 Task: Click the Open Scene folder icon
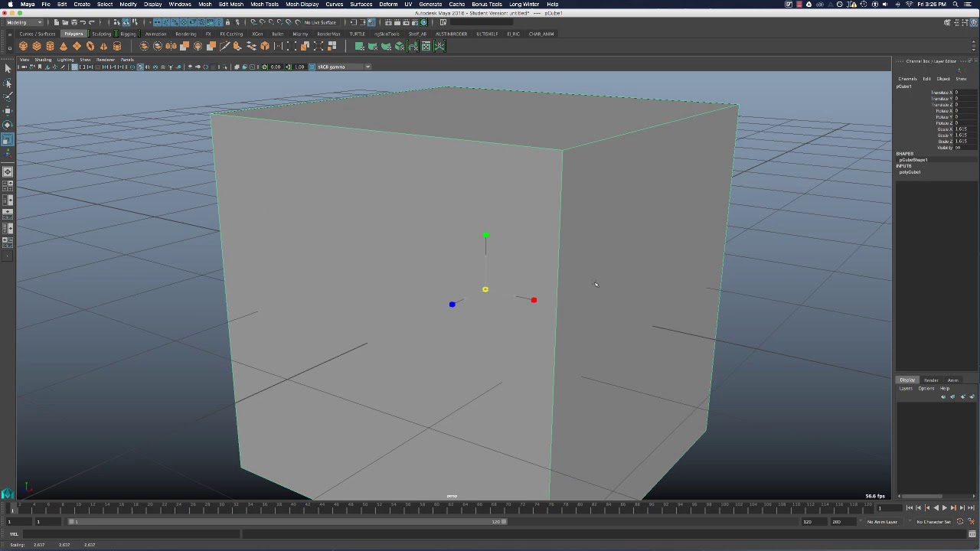tap(64, 22)
